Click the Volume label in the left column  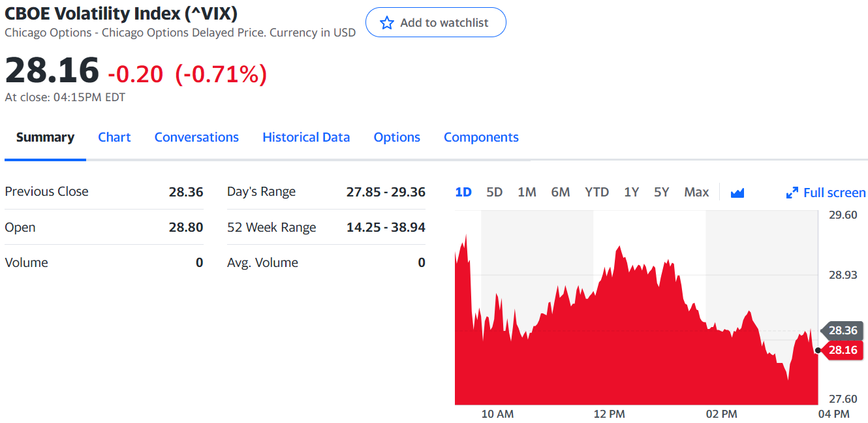point(26,262)
